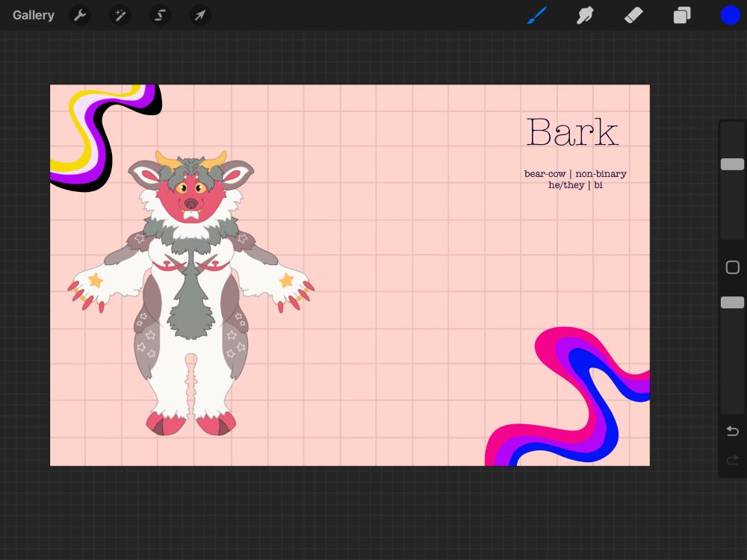Open the Gallery view
747x560 pixels.
coord(34,15)
